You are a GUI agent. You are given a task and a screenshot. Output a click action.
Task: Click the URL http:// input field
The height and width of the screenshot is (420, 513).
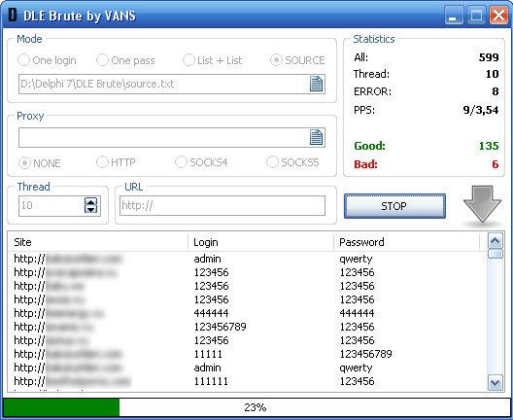222,205
